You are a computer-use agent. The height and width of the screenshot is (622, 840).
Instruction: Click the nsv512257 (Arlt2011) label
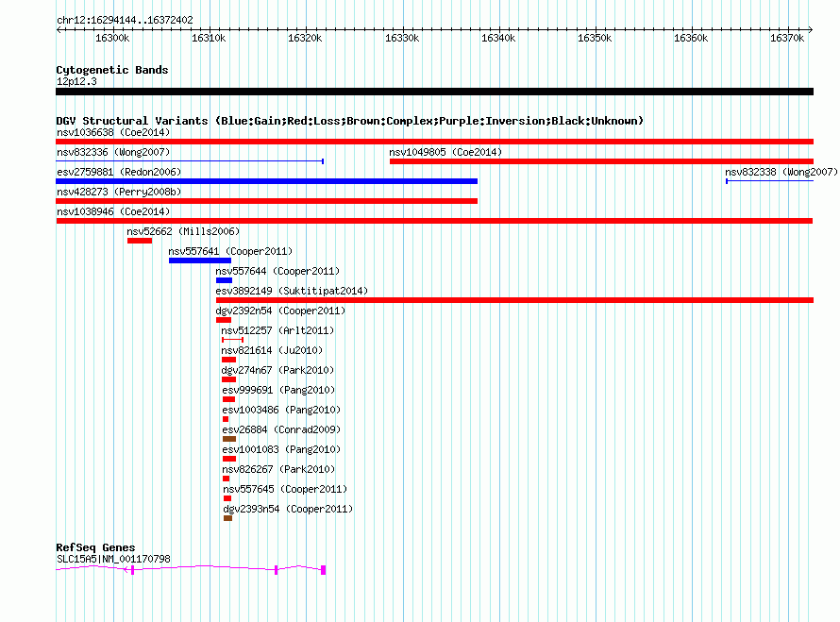click(277, 330)
